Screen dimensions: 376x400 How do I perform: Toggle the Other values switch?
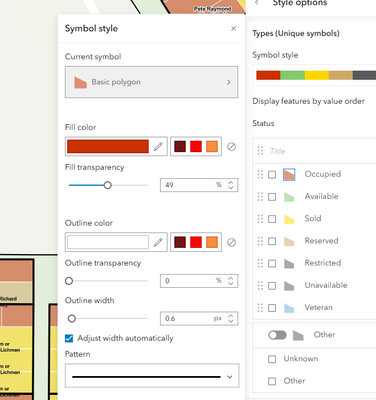coord(277,335)
